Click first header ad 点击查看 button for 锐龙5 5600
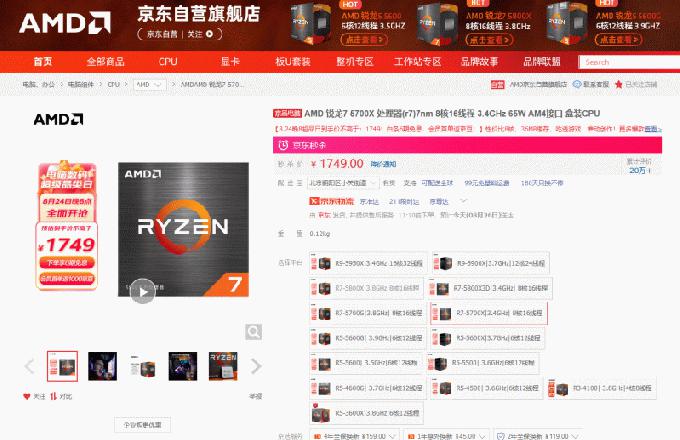680x440 pixels. pos(364,40)
